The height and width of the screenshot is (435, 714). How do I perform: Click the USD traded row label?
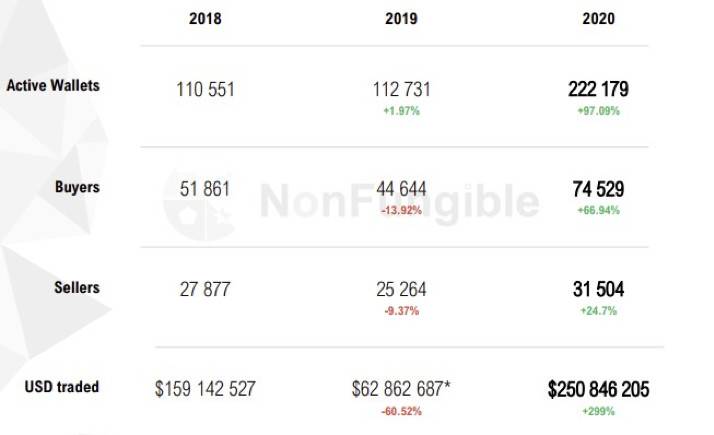[62, 387]
